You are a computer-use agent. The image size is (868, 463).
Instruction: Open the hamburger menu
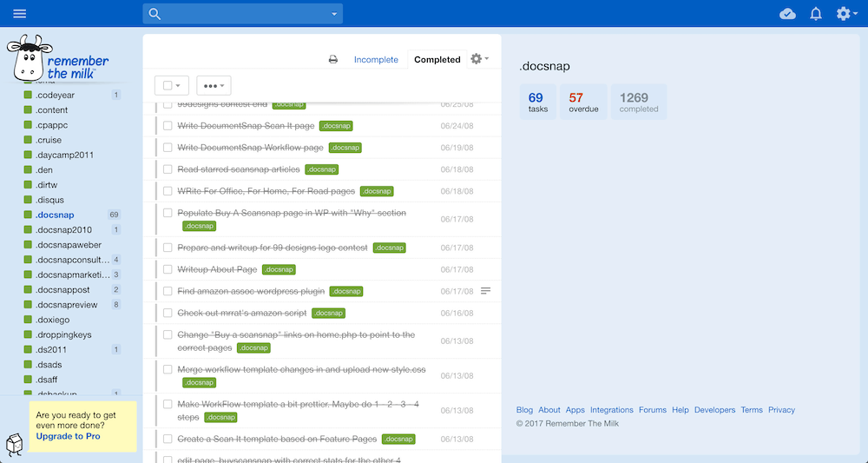click(x=19, y=13)
